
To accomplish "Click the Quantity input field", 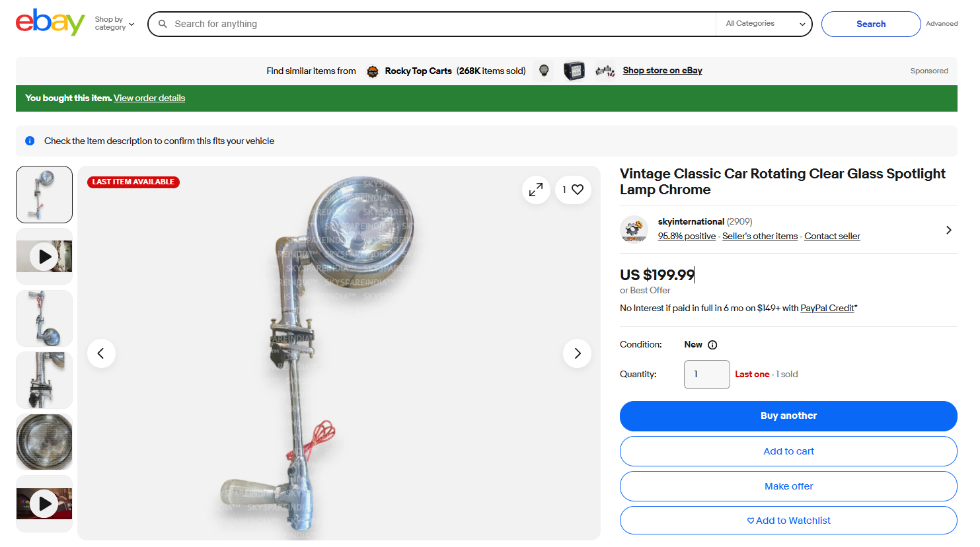I will click(x=706, y=375).
